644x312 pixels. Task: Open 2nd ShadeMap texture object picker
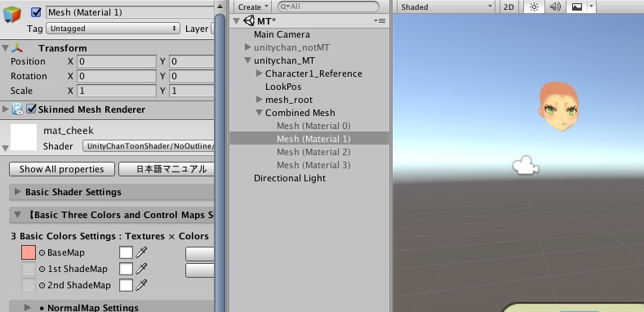click(x=42, y=285)
